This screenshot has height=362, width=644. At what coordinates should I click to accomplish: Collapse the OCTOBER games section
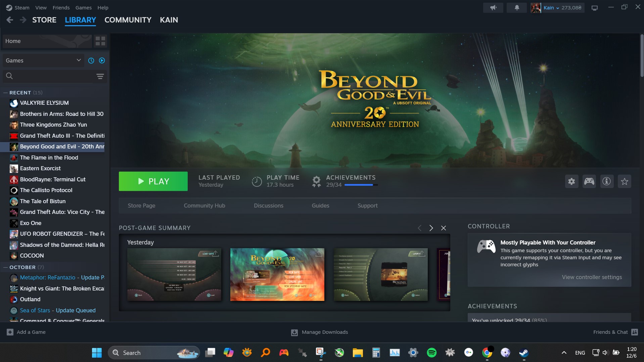pyautogui.click(x=5, y=267)
